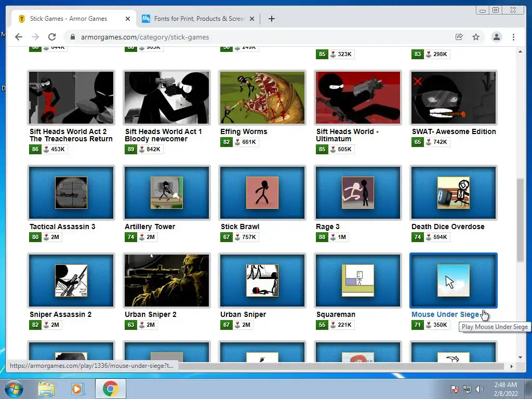532x399 pixels.
Task: Click Sift Heads World Act 2 title link
Action: click(71, 135)
